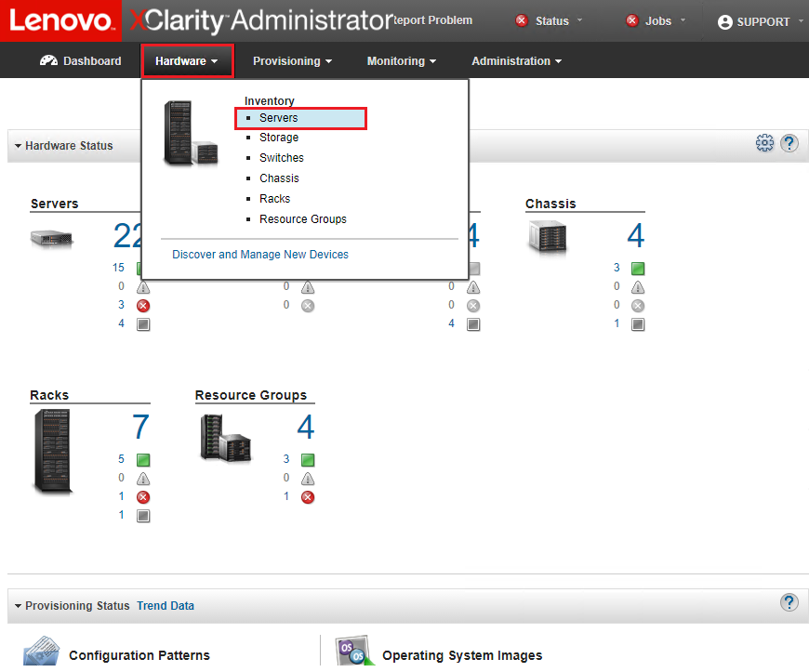Expand the Monitoring menu
This screenshot has height=672, width=809.
coord(402,60)
